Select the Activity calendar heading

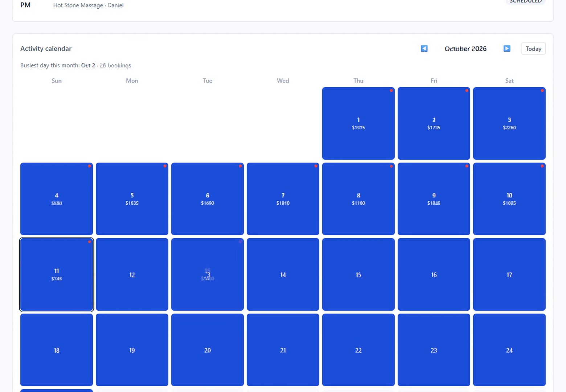click(46, 49)
